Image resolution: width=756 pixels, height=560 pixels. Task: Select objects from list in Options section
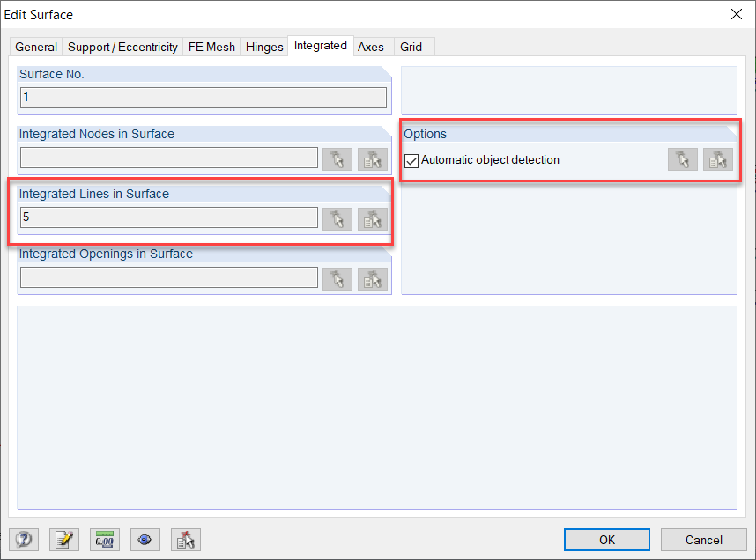tap(718, 159)
